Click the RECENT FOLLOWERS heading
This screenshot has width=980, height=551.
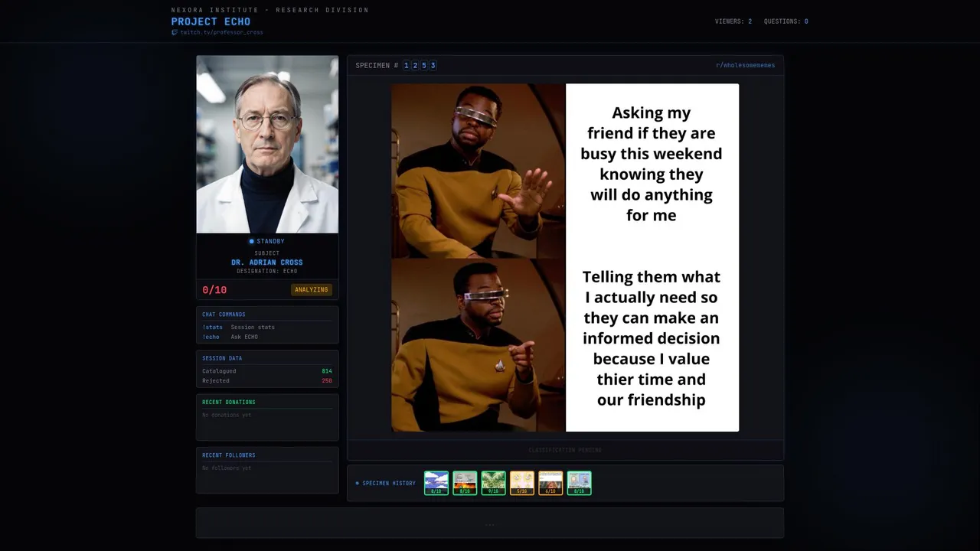229,455
